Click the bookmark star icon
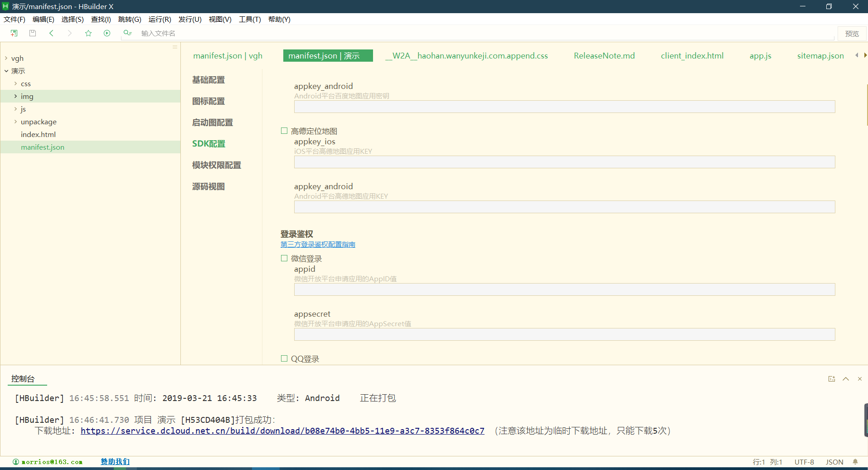Screen dimensions: 868x470 (88, 33)
